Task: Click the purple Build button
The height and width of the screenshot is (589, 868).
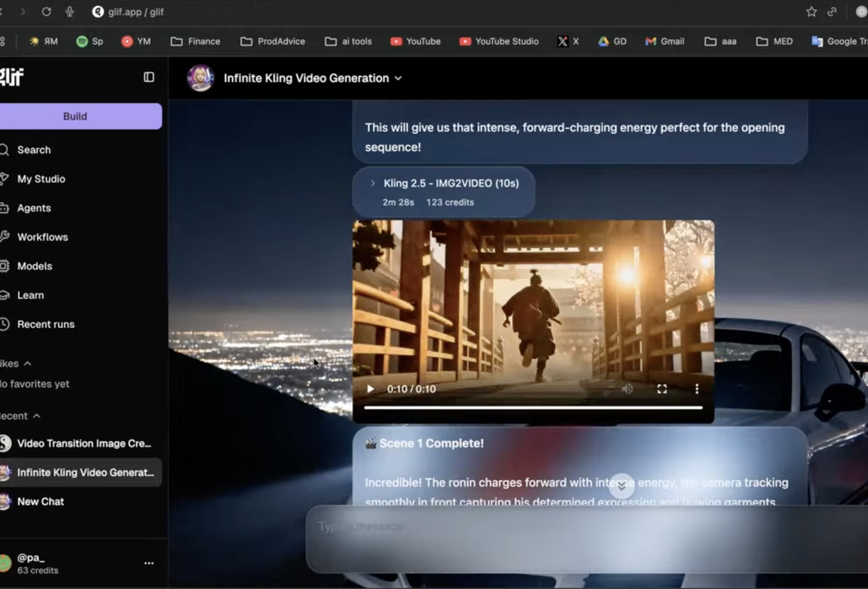Action: (75, 116)
